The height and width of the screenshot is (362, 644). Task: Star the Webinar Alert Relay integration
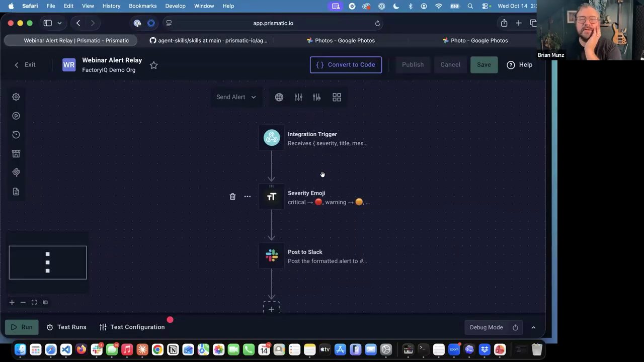pyautogui.click(x=154, y=65)
